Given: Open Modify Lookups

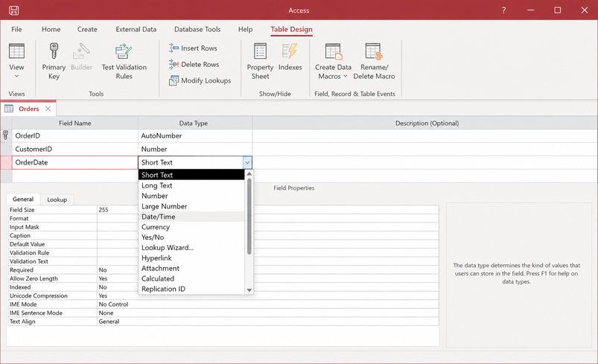Looking at the screenshot, I should click(200, 80).
